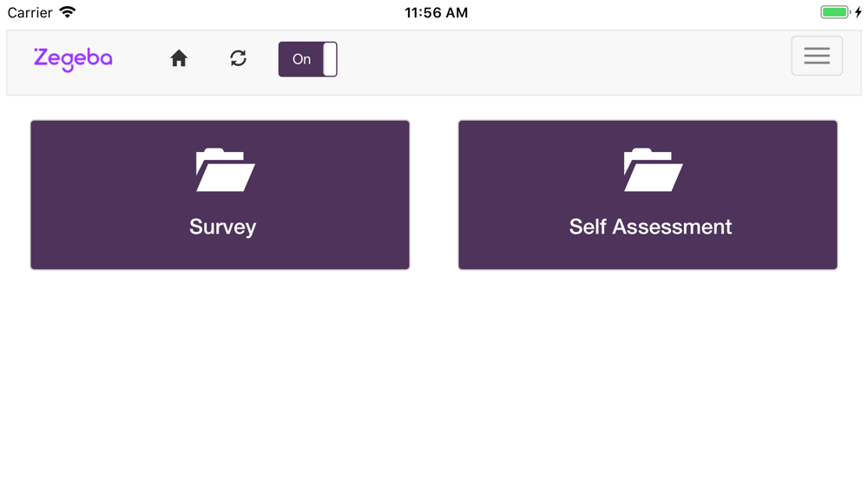Tap the Wi-Fi status icon
The image size is (868, 489).
click(68, 12)
